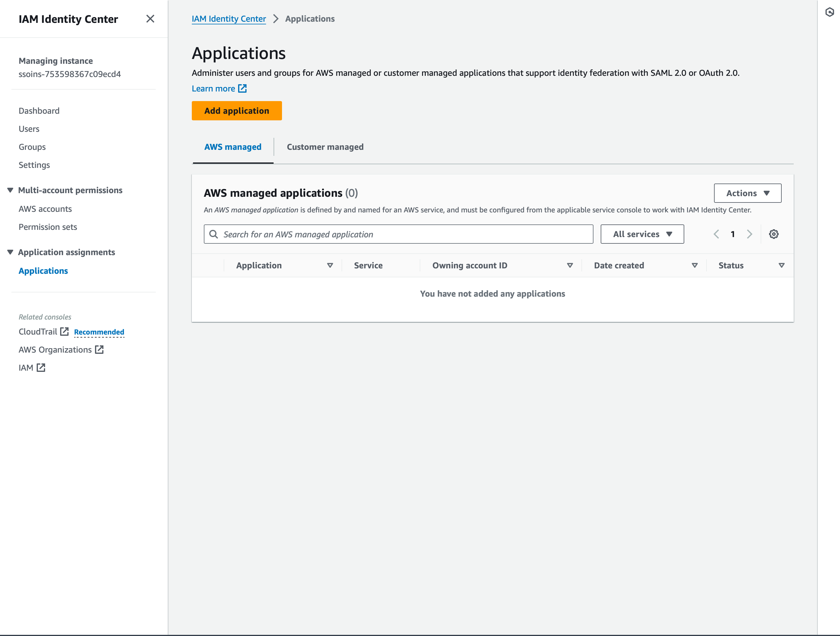Click the AWS managed applications (0) heading
Image resolution: width=840 pixels, height=636 pixels.
(x=281, y=193)
